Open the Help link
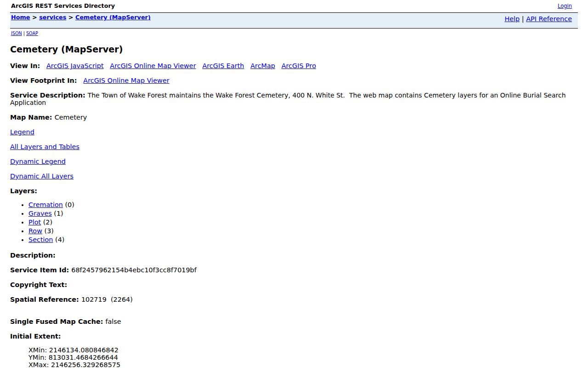588x368 pixels. click(x=512, y=19)
